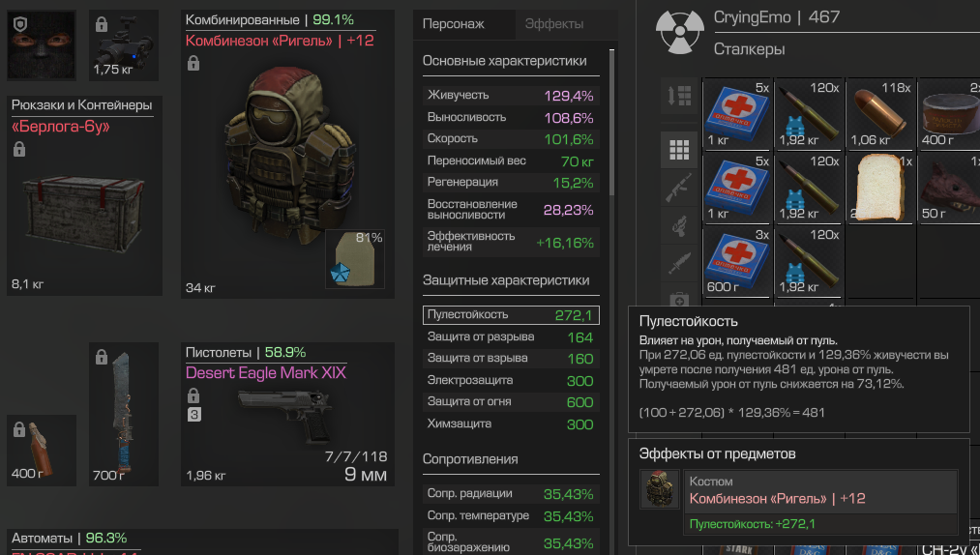Filter inventory by knife icon
980x555 pixels.
coord(679,264)
